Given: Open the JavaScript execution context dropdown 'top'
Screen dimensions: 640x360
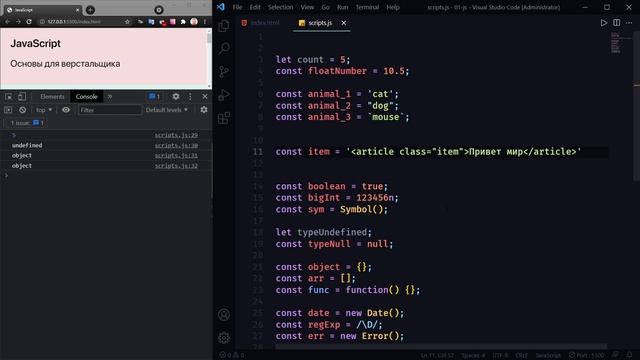Looking at the screenshot, I should (x=44, y=110).
